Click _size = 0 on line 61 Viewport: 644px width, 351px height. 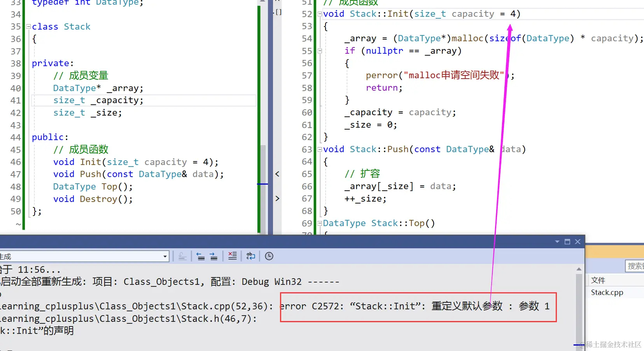[x=371, y=125]
